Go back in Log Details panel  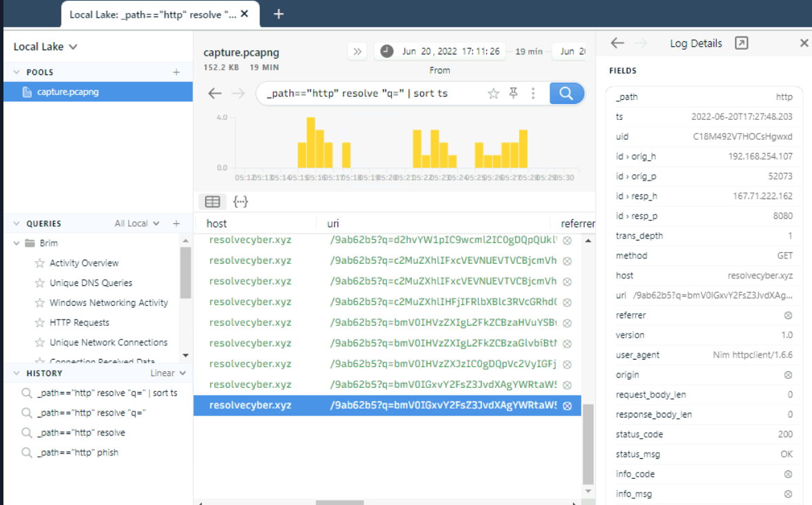click(x=617, y=43)
